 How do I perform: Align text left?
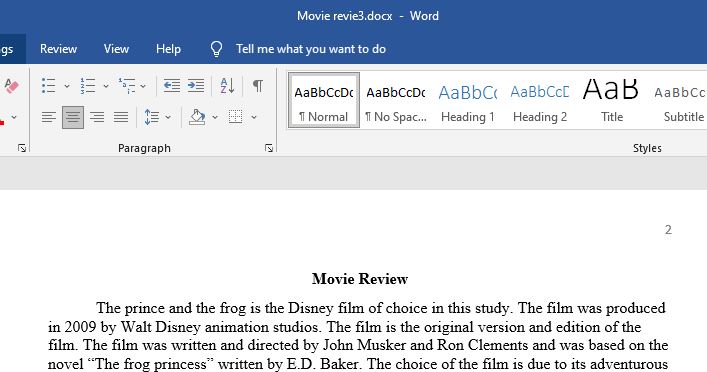coord(49,117)
